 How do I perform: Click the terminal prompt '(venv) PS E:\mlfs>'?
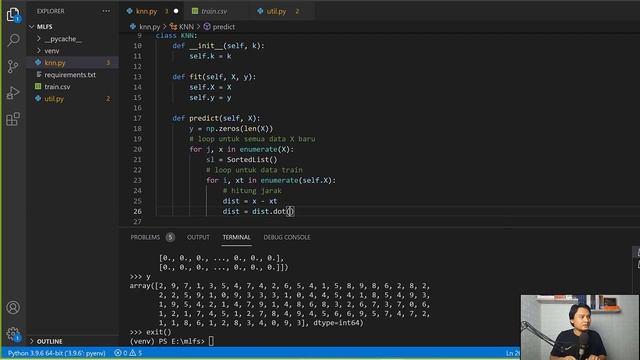(x=167, y=341)
